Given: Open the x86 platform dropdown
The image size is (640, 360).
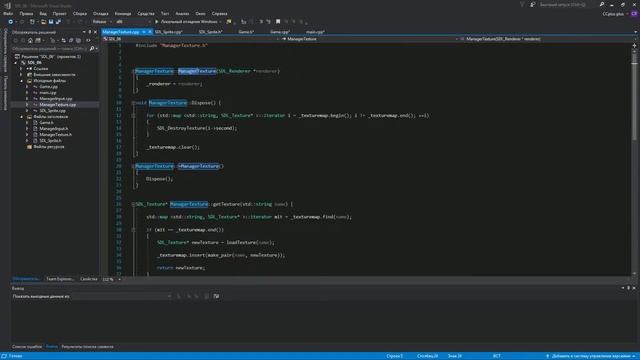Looking at the screenshot, I should click(x=133, y=22).
